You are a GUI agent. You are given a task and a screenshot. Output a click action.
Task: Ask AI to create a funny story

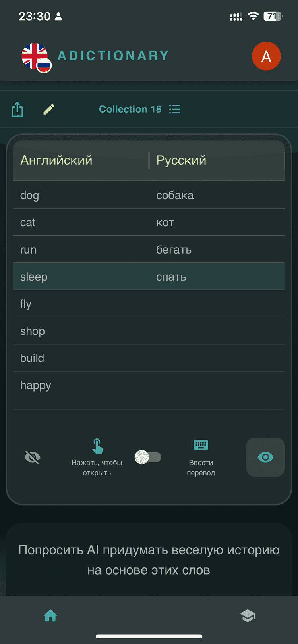149,560
